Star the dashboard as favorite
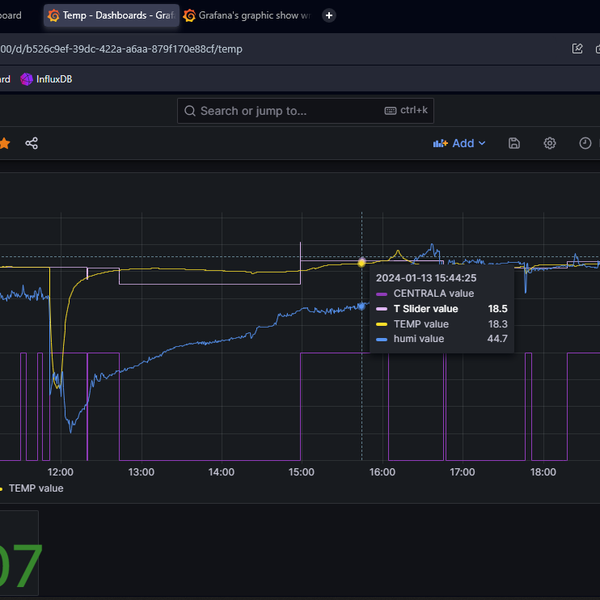Image resolution: width=600 pixels, height=600 pixels. tap(5, 143)
